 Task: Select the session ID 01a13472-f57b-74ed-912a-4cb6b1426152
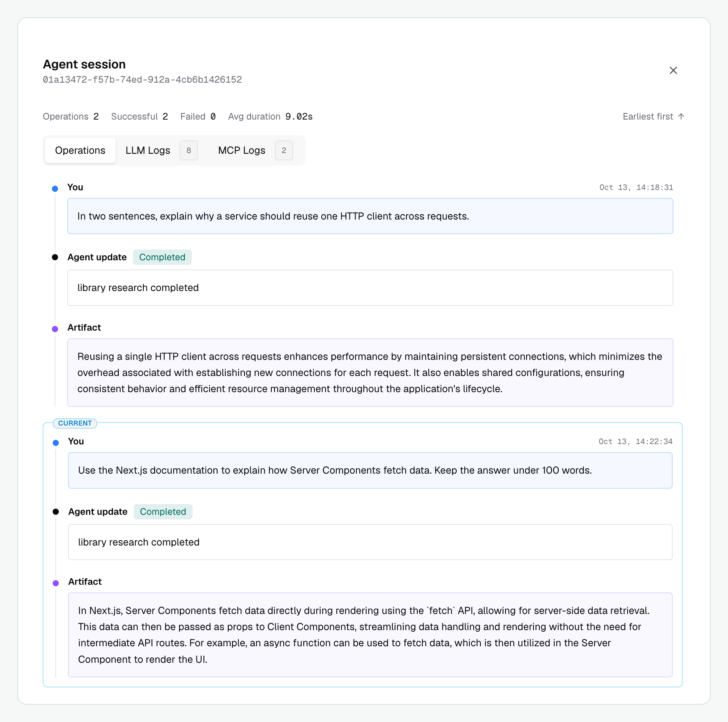[x=142, y=80]
